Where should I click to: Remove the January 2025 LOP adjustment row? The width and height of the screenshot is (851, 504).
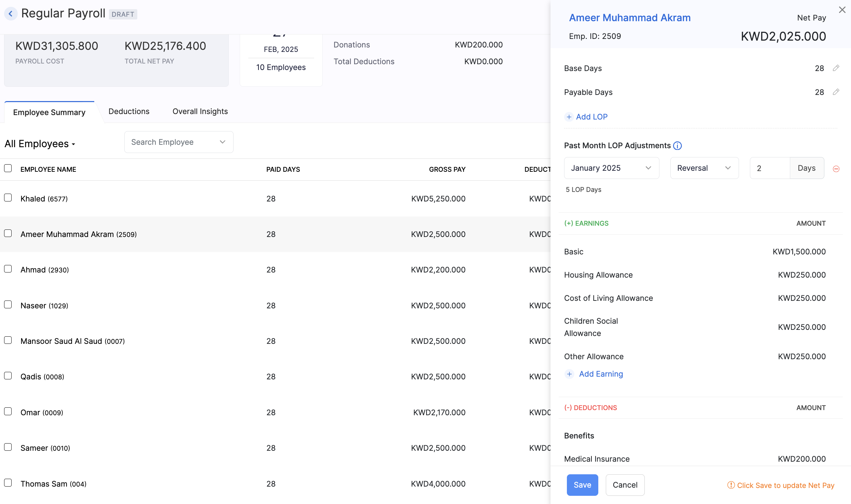pos(836,168)
